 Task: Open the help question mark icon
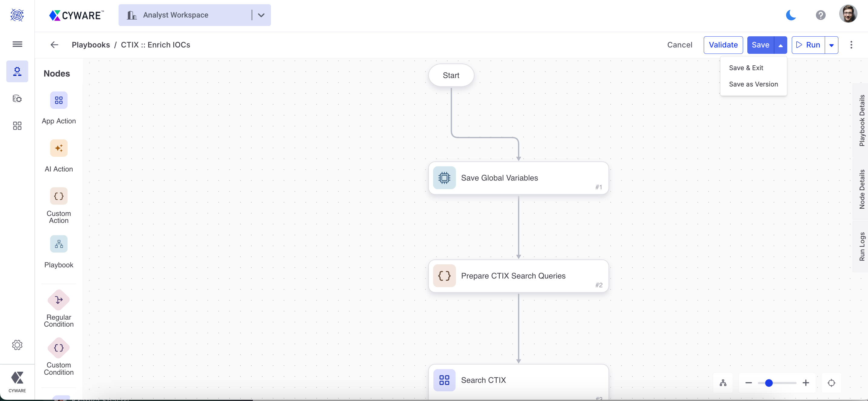(821, 15)
